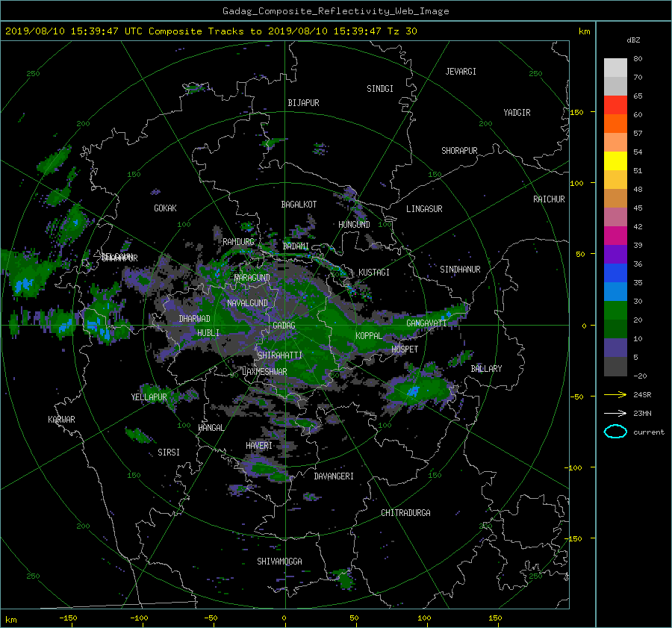Click the SINDGI city label
The width and height of the screenshot is (672, 628).
pos(380,89)
